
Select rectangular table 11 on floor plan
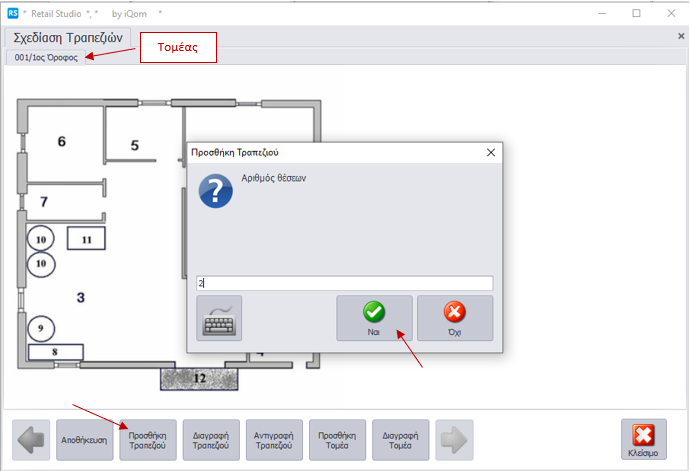(86, 238)
